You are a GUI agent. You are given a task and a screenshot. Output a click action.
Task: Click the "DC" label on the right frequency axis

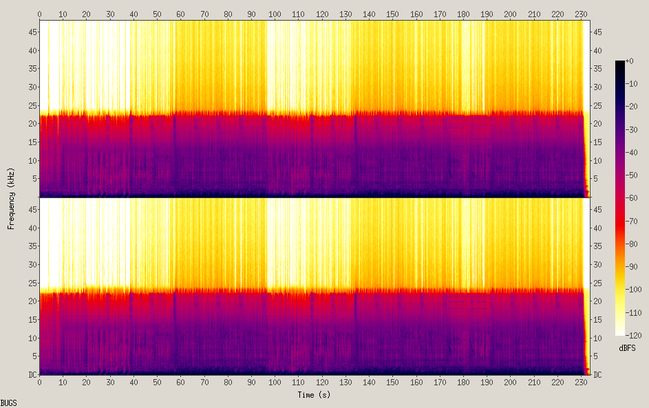(x=598, y=375)
